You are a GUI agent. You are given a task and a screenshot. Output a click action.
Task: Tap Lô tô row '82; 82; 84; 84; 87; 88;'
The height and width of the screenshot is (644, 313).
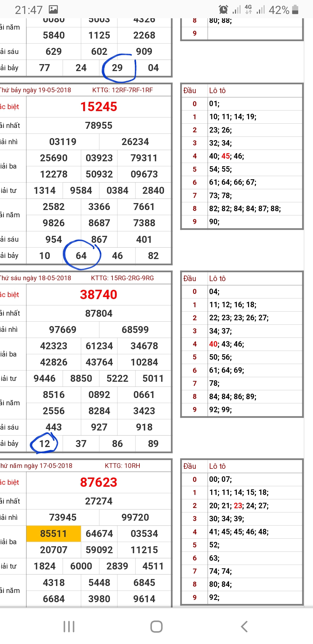pyautogui.click(x=245, y=209)
